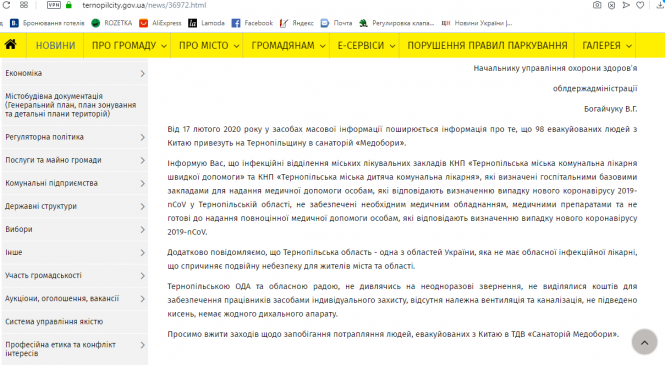Select the ternopilcity.gov.ua address bar URL
Viewport: 665px width, 366px height.
144,6
